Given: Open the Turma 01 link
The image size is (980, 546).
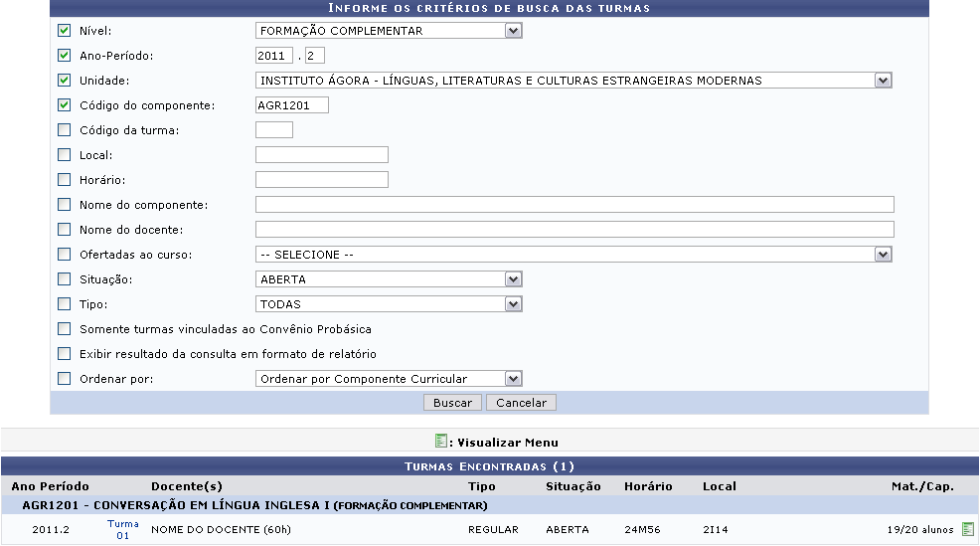Looking at the screenshot, I should (123, 529).
